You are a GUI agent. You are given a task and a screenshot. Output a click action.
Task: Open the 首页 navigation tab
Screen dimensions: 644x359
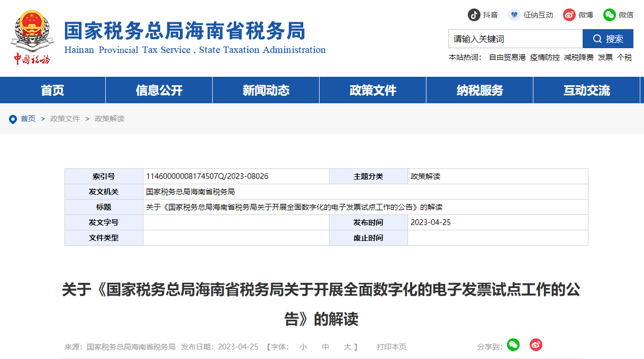coord(52,90)
